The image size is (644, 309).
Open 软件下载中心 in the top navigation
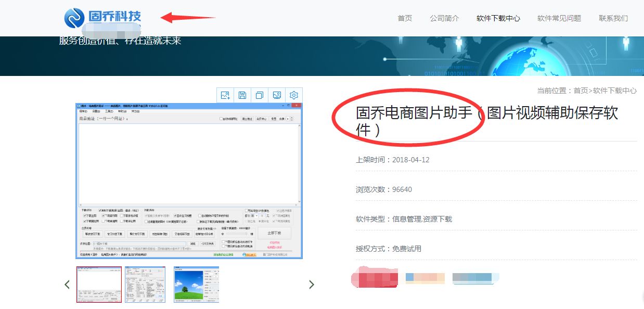(x=498, y=18)
